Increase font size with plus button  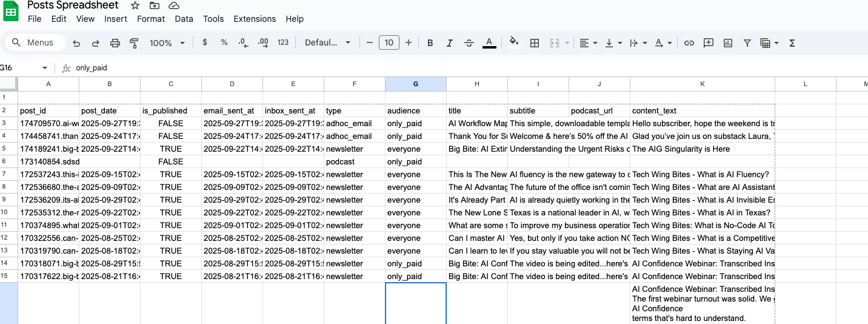pos(409,42)
